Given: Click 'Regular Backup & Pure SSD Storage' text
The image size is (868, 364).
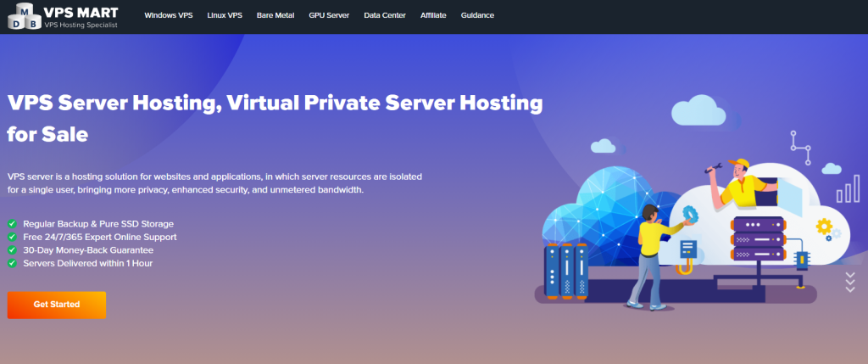Looking at the screenshot, I should click(98, 224).
